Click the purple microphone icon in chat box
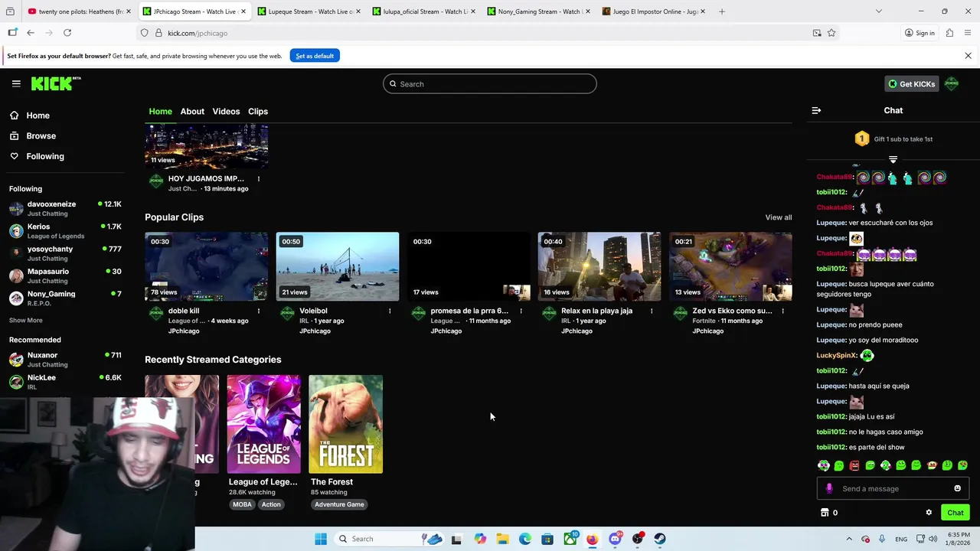The image size is (980, 551). coord(829,488)
